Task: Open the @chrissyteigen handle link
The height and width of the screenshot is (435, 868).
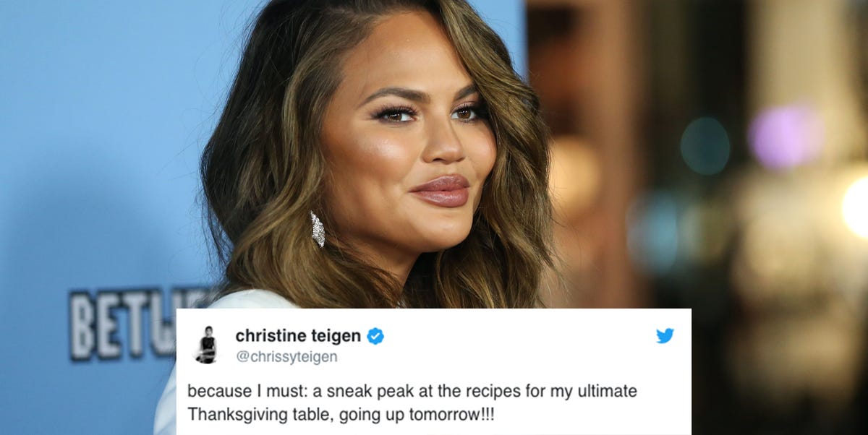Action: tap(286, 357)
